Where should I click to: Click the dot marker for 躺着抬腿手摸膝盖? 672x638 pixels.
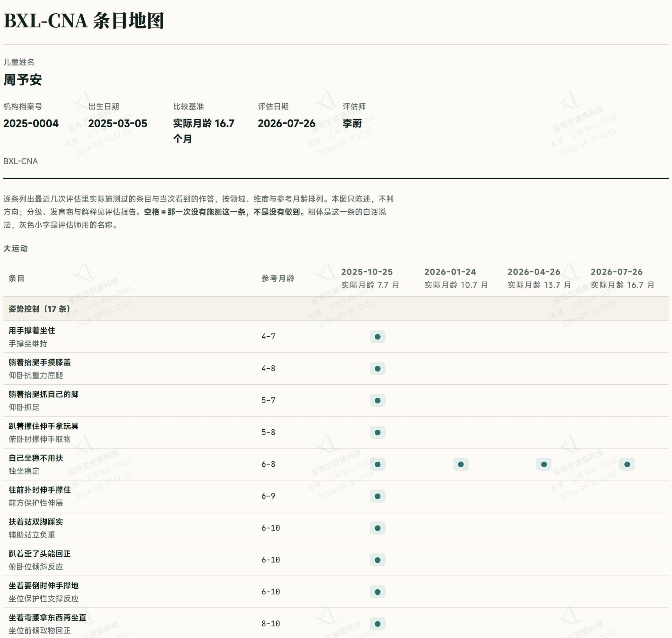377,369
